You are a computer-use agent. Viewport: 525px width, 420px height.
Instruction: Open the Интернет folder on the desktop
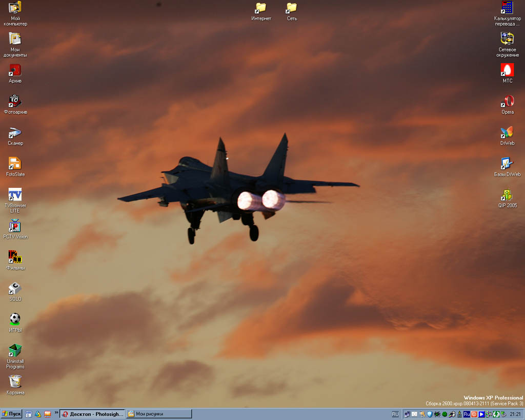pyautogui.click(x=260, y=8)
